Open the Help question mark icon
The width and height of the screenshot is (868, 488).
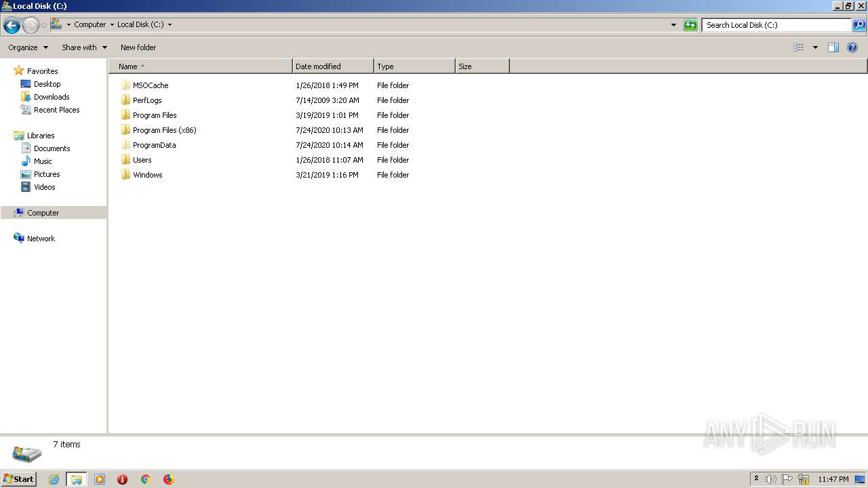click(853, 47)
